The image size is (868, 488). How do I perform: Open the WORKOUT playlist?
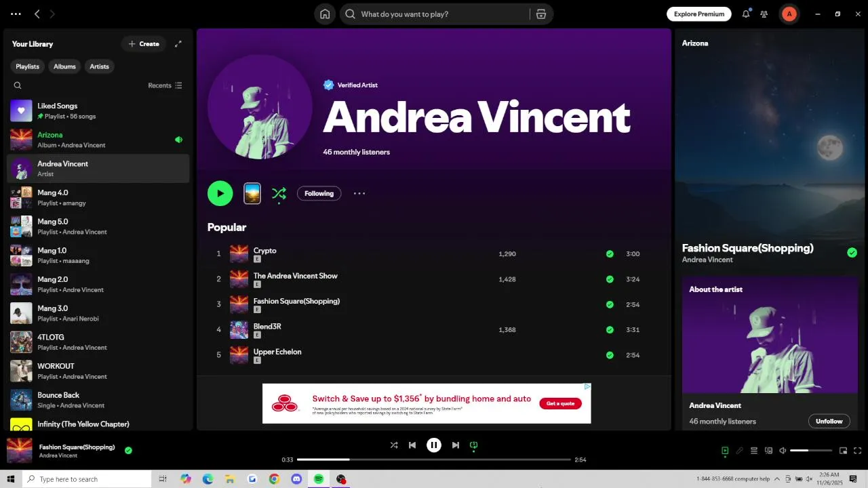tap(98, 371)
